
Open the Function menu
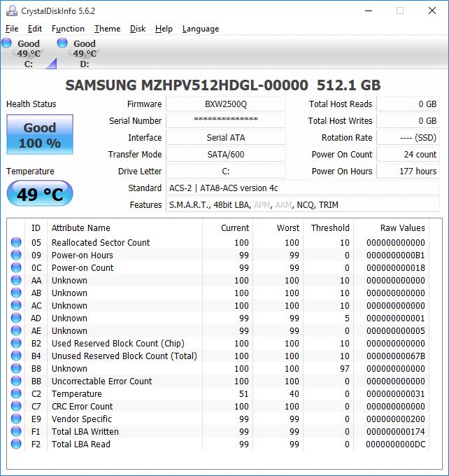68,29
